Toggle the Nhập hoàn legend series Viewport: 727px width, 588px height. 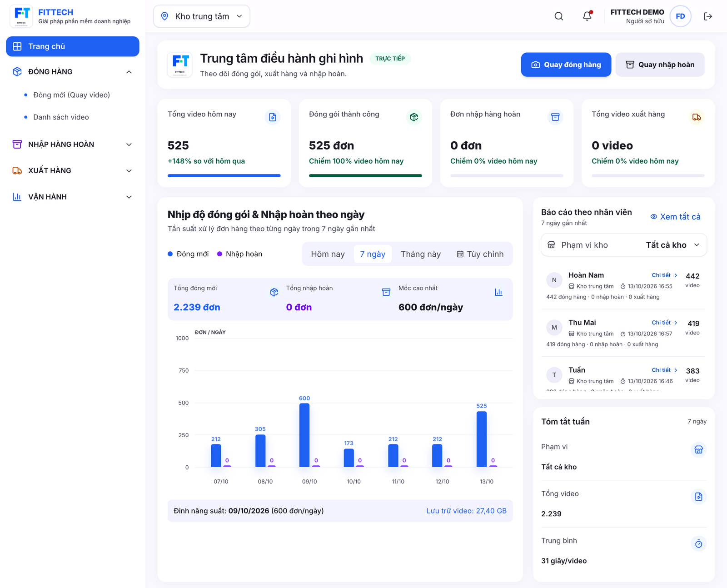coord(239,254)
